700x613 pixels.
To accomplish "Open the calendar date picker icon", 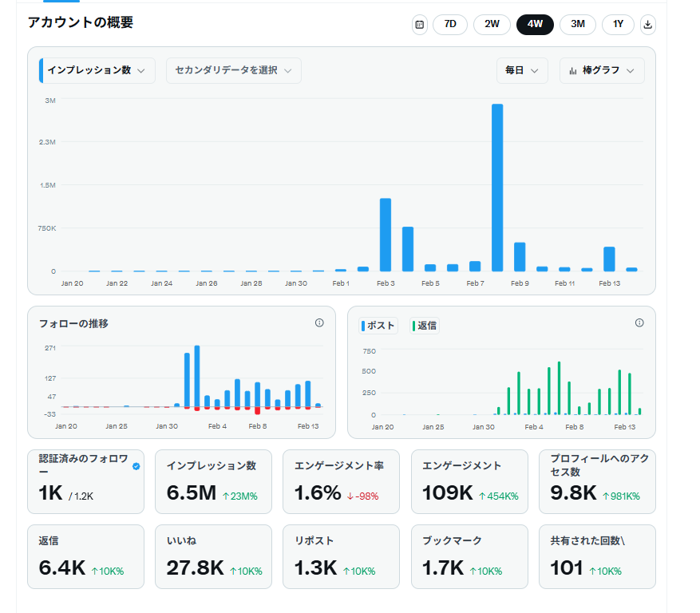I will (420, 25).
